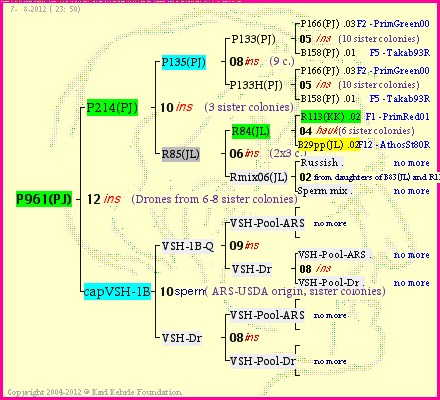Click the '(6 sister colonies)' hauk note

tap(376, 131)
